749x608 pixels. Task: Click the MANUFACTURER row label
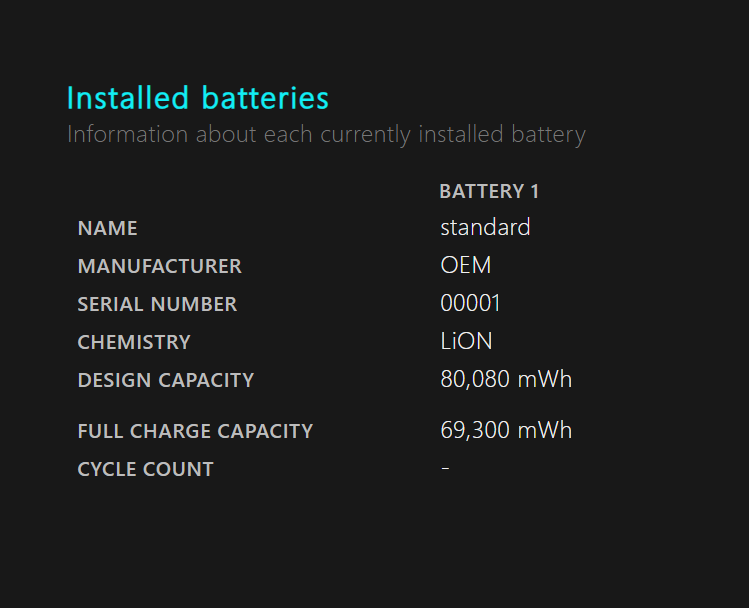pyautogui.click(x=160, y=266)
